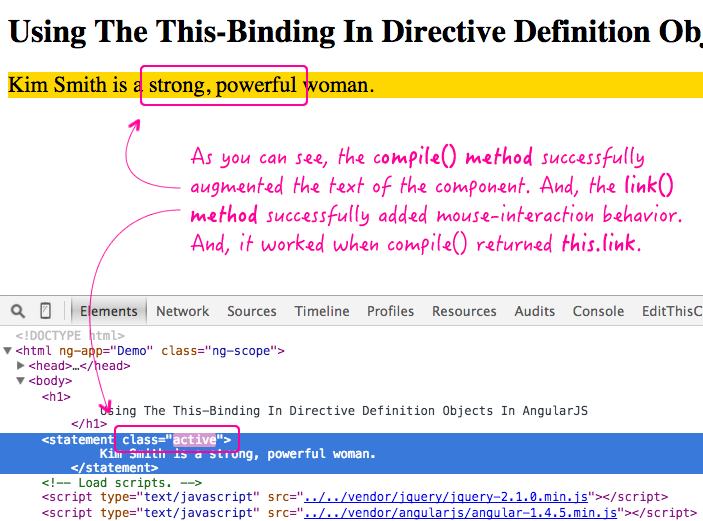
Task: Open the Sources panel tab
Action: coord(251,311)
